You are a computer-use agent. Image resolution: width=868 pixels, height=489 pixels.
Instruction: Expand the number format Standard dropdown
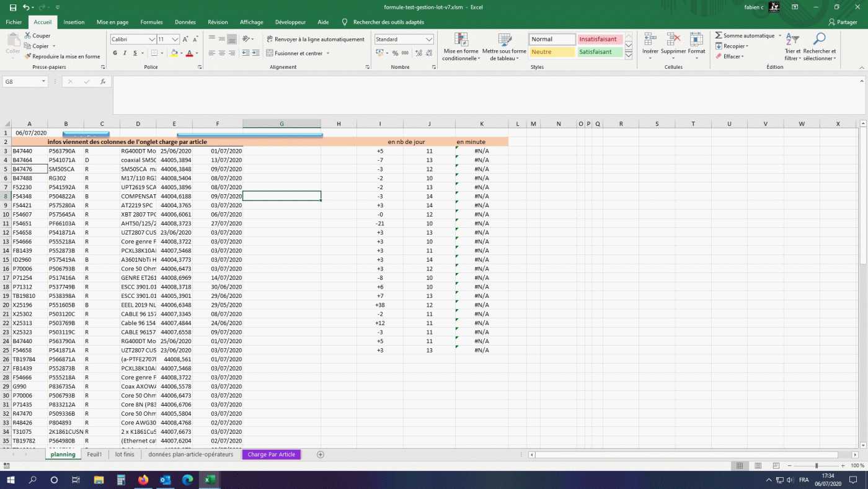(428, 39)
